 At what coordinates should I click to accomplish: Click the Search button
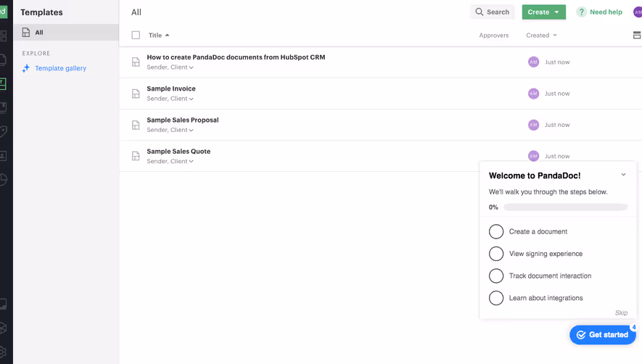pos(492,12)
